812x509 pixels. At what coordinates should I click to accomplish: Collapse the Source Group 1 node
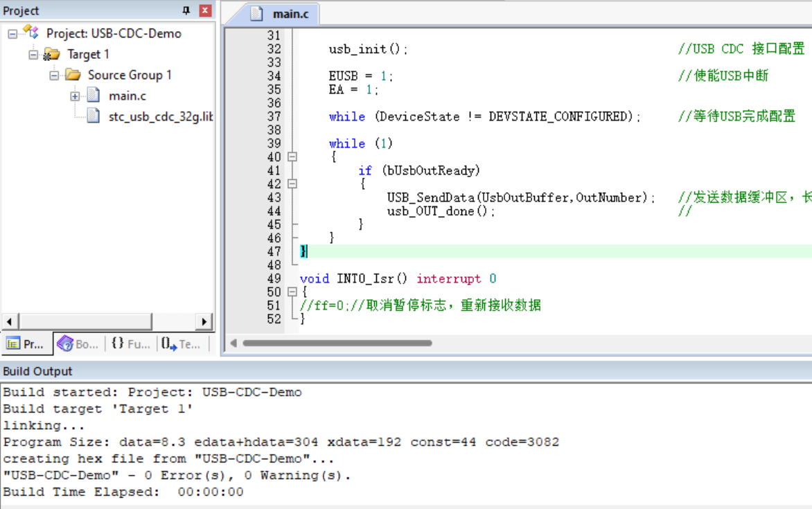[x=54, y=75]
